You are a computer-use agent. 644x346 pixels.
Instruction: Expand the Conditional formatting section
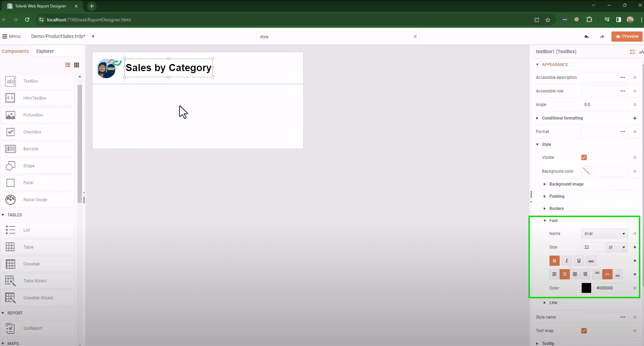pyautogui.click(x=537, y=118)
